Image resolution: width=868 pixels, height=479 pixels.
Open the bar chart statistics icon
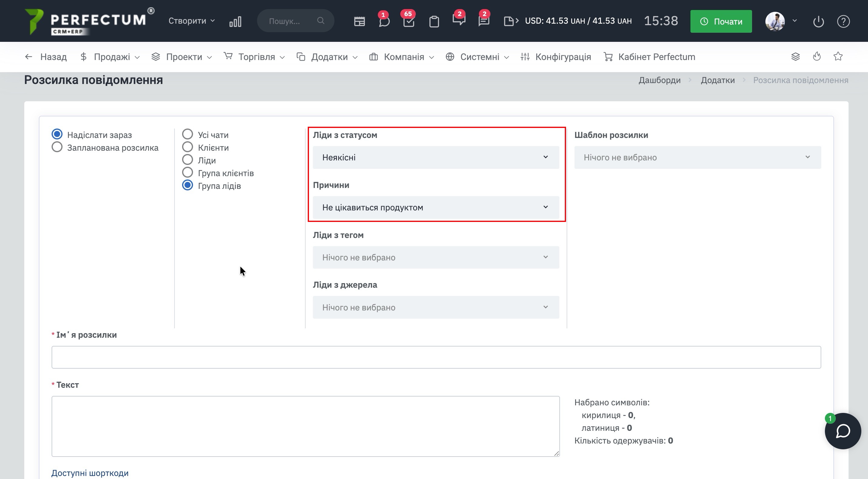235,22
